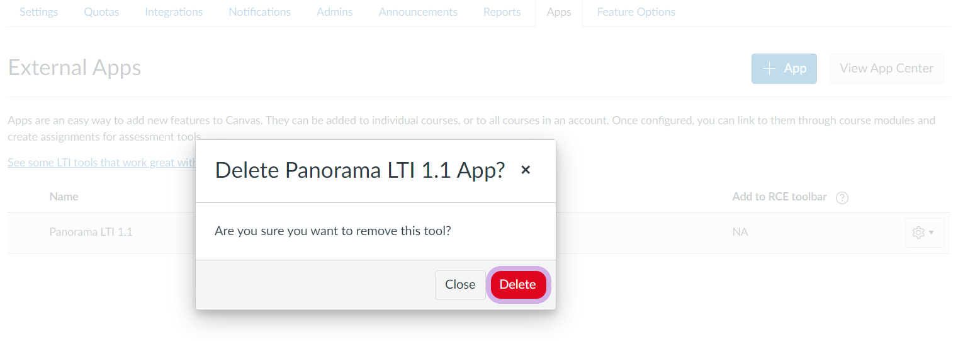Select the Notifications tab
The height and width of the screenshot is (341, 980).
coord(259,12)
